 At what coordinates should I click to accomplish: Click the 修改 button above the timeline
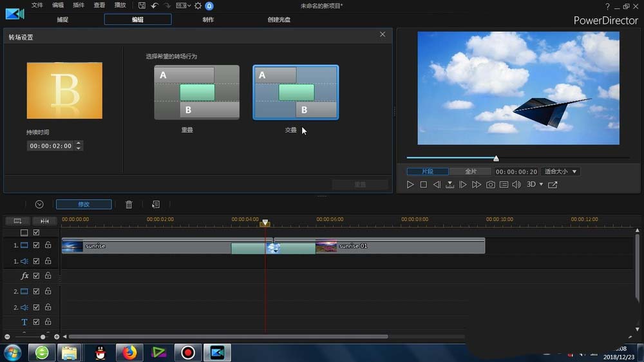pyautogui.click(x=84, y=205)
